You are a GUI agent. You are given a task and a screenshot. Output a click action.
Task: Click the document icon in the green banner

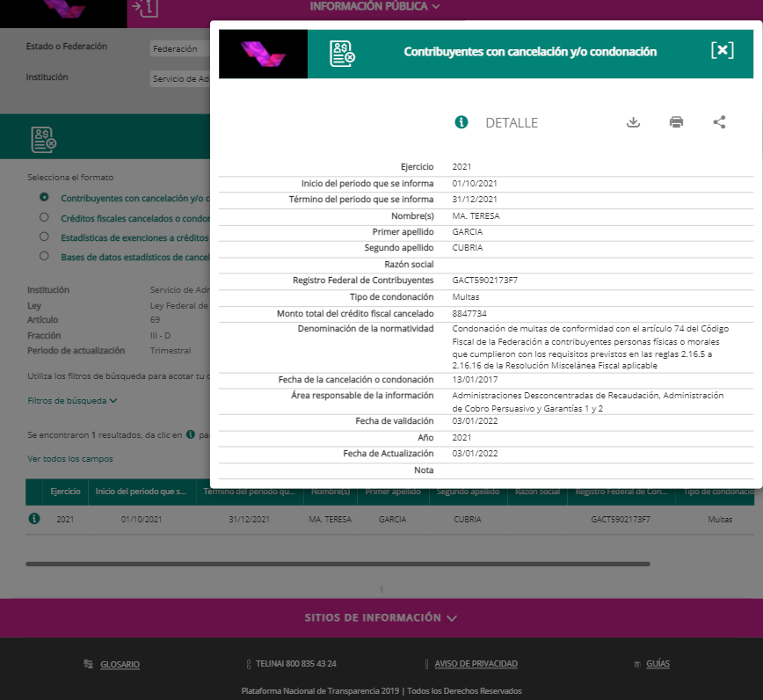pos(44,140)
